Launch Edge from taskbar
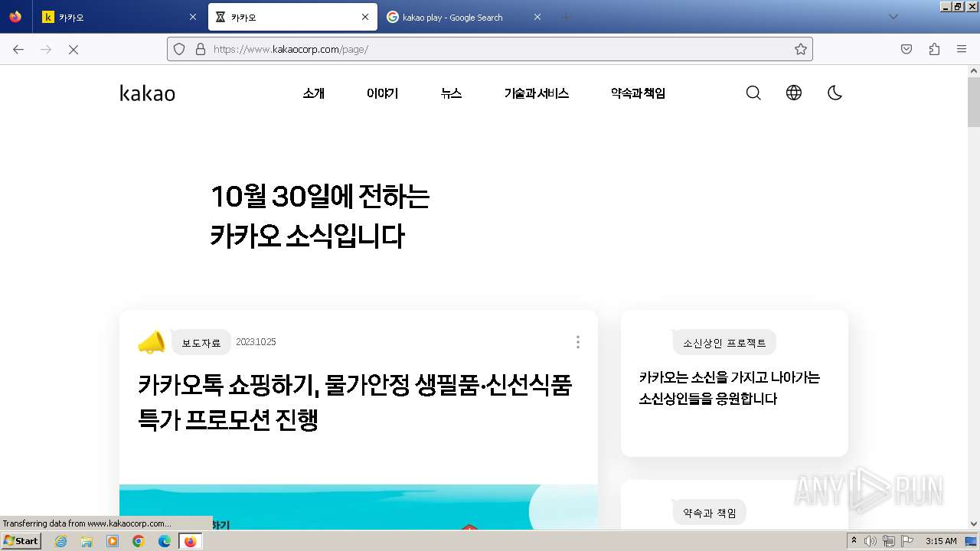The image size is (980, 551). coord(164,541)
